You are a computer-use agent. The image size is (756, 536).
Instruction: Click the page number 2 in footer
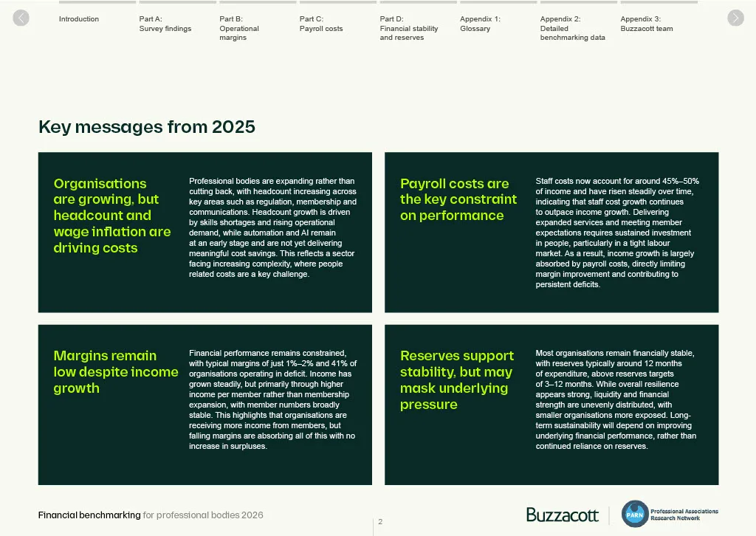pos(380,521)
